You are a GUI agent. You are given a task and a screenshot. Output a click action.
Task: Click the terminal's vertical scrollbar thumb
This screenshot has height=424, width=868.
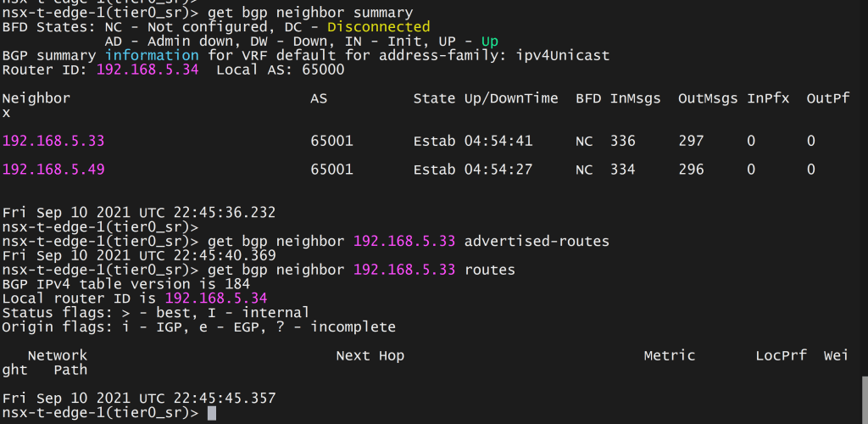pos(863,399)
